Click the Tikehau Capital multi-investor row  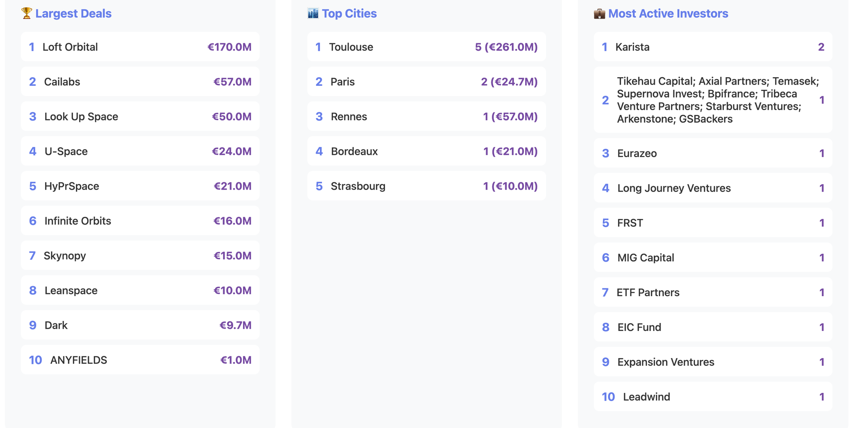(713, 100)
